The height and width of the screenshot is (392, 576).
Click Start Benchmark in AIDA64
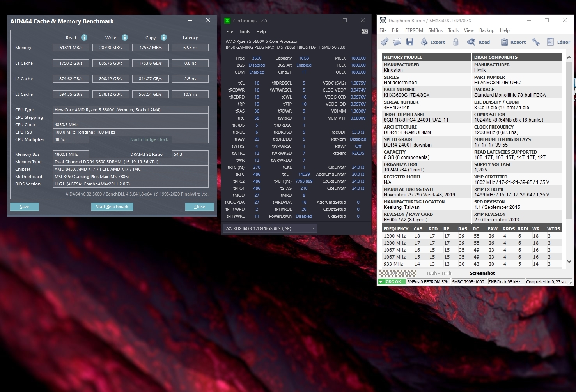112,207
